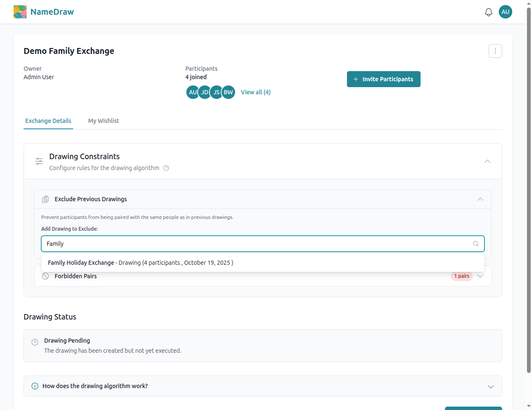
Task: Click the Drawing Constraints sliders icon
Action: [x=39, y=161]
